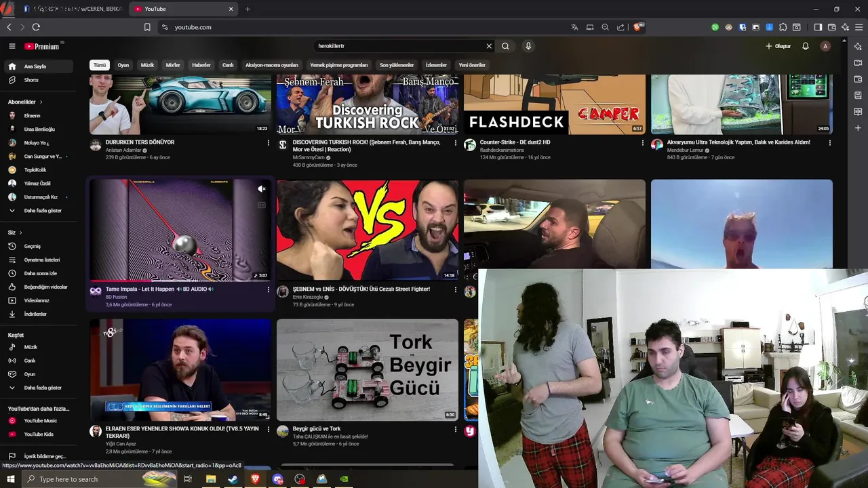The height and width of the screenshot is (488, 868).
Task: Click the Oluştur create button
Action: [x=778, y=46]
